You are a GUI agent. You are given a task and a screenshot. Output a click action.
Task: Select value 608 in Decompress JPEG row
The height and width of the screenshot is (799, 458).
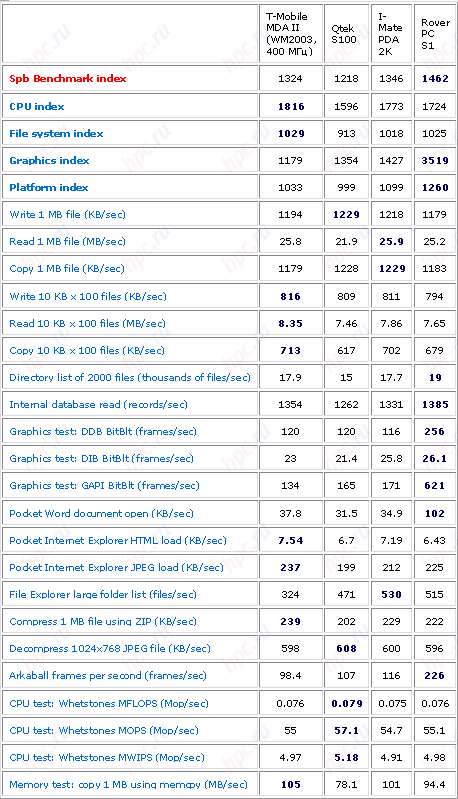point(346,649)
